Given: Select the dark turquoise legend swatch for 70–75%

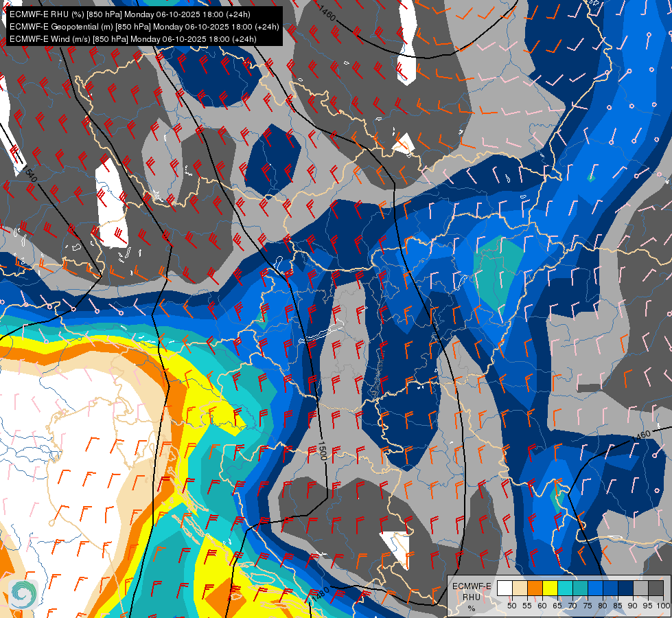Looking at the screenshot, I should [580, 588].
